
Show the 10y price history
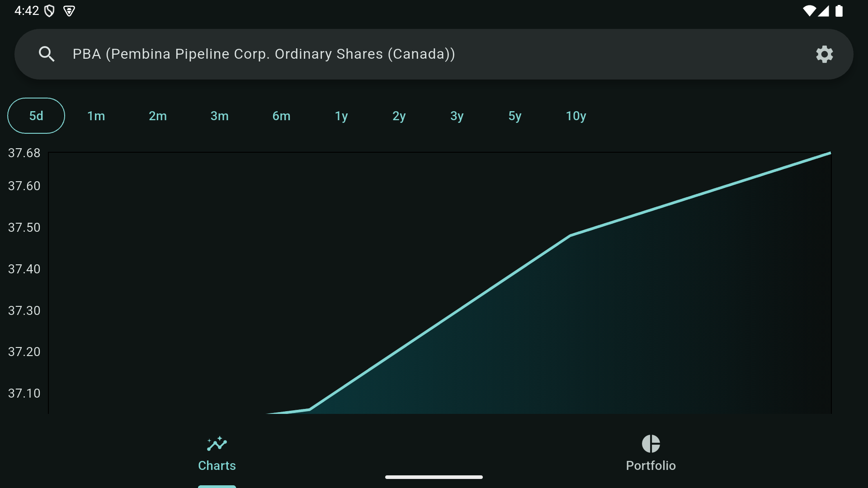[x=576, y=116]
